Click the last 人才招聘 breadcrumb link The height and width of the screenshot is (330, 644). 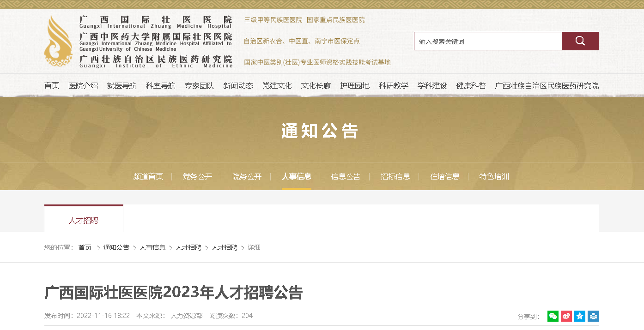225,247
